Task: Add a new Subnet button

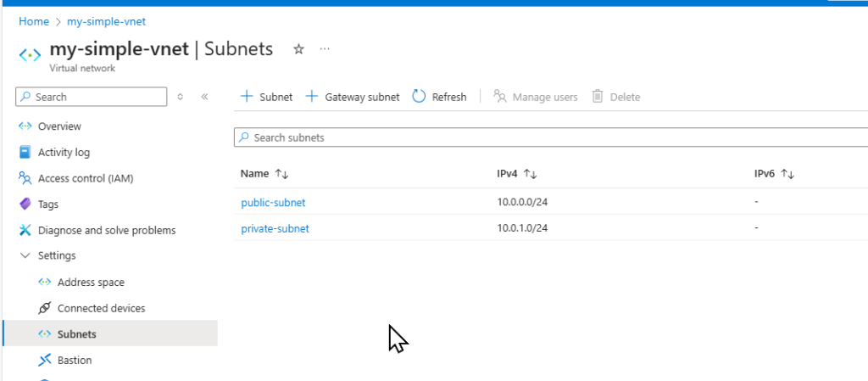Action: click(x=266, y=97)
